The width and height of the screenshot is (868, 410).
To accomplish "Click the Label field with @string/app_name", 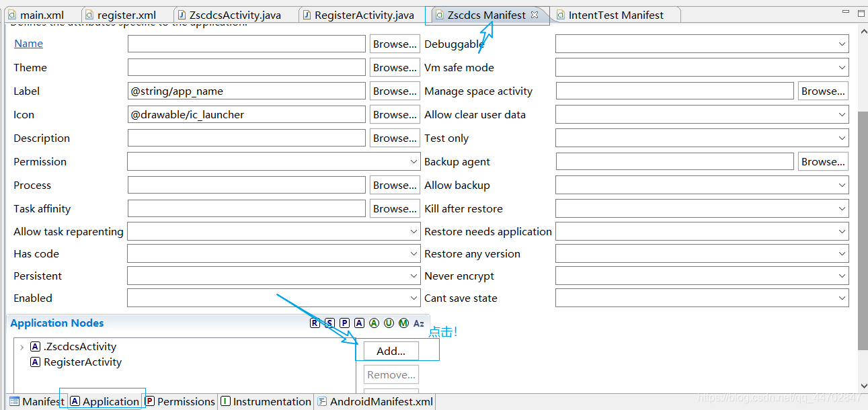I will (x=247, y=91).
